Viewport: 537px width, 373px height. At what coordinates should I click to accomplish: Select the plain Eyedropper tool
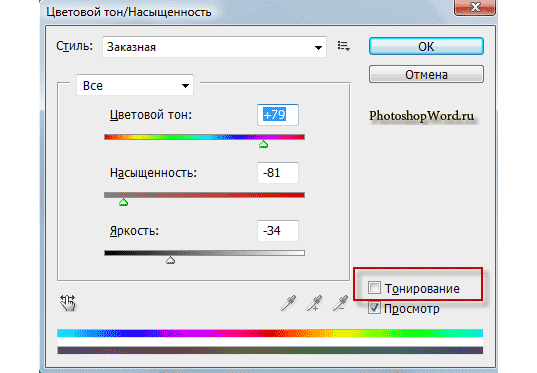point(288,303)
